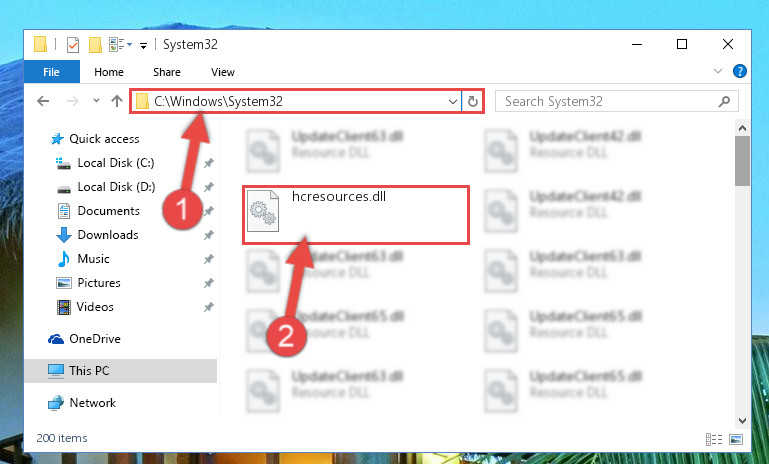The image size is (769, 464).
Task: Select the hcresources.dll file
Action: pos(356,215)
